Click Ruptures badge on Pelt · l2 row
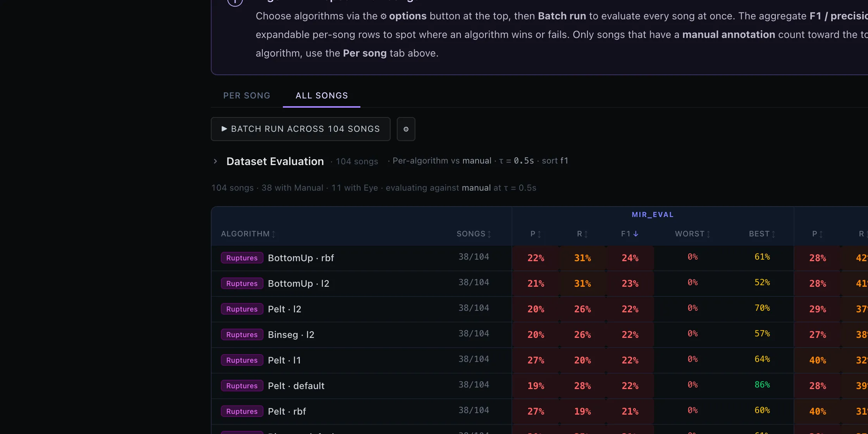 pos(242,309)
